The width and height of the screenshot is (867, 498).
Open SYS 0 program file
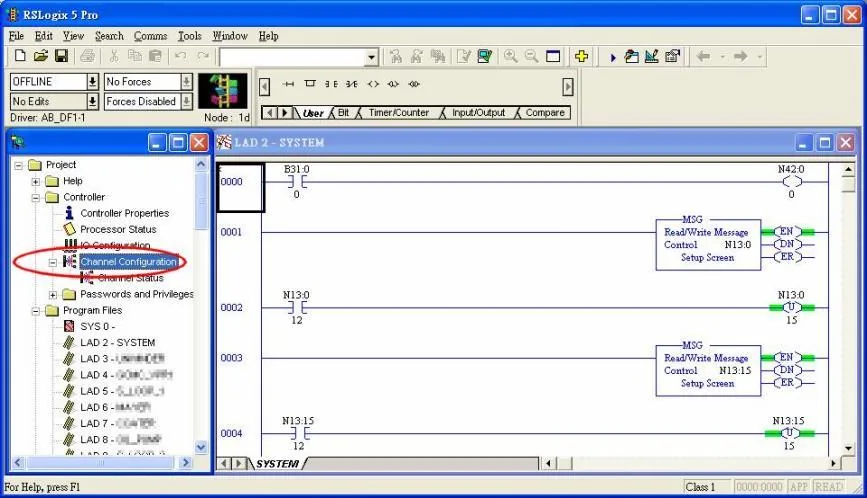pos(97,327)
